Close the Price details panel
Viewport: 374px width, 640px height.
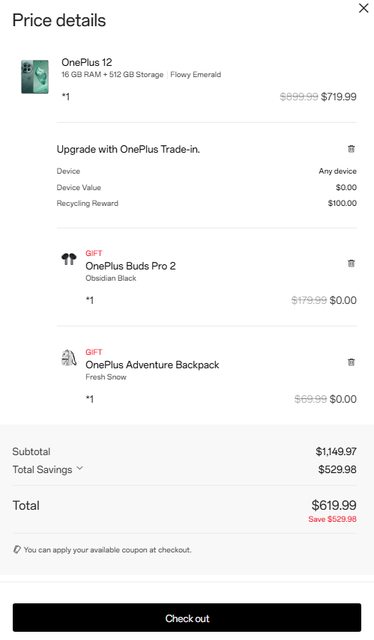363,8
